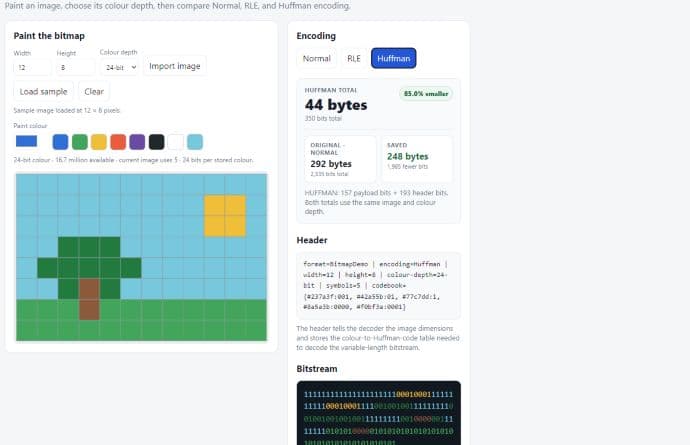The height and width of the screenshot is (445, 690).
Task: Open the current paint colour picker
Action: coord(26,141)
